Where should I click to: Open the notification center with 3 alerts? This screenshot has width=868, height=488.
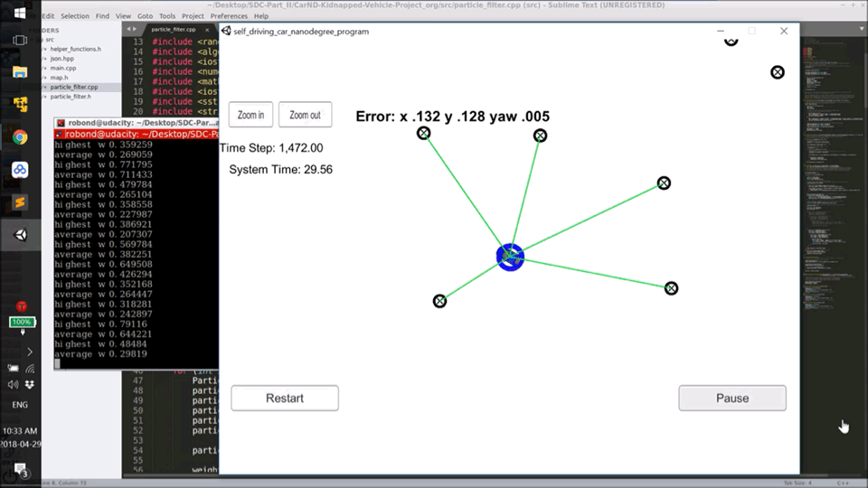coord(21,470)
